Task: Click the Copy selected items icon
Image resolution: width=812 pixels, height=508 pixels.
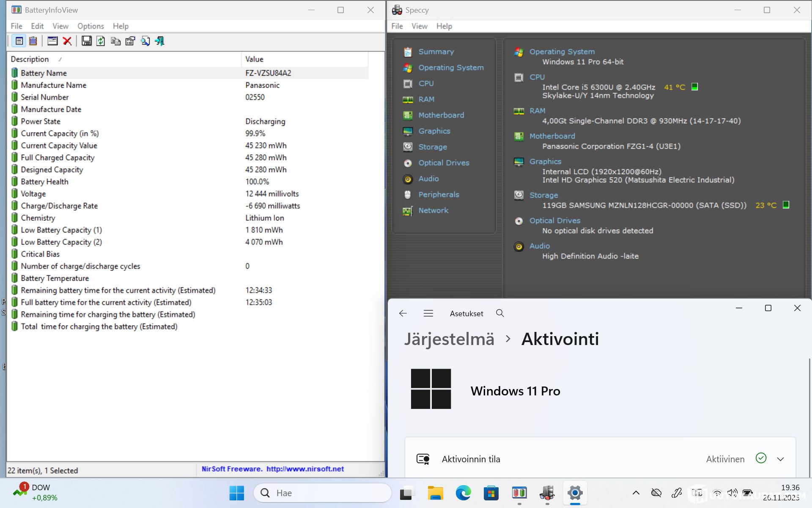Action: point(115,41)
